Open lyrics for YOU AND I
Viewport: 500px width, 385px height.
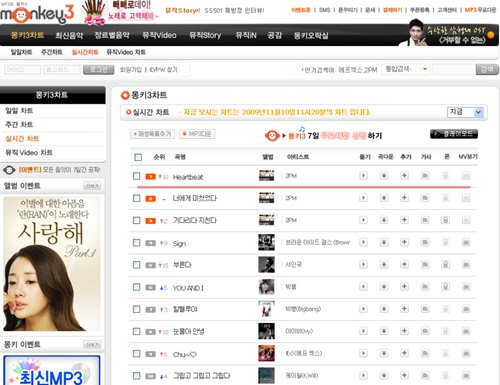point(425,287)
